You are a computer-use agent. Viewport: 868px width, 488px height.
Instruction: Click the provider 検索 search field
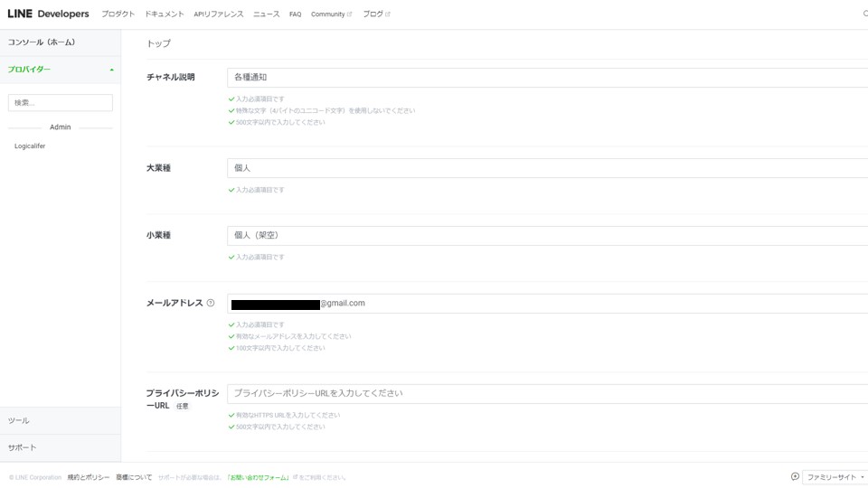click(x=61, y=103)
